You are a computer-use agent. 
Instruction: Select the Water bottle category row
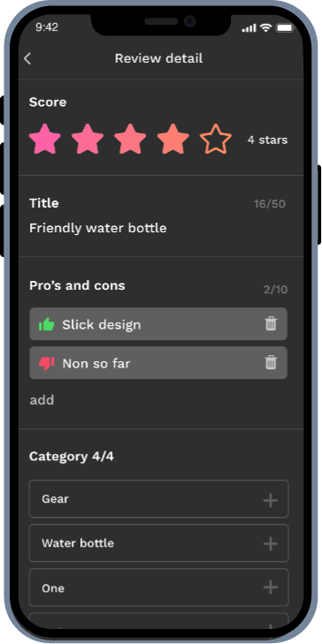[159, 543]
